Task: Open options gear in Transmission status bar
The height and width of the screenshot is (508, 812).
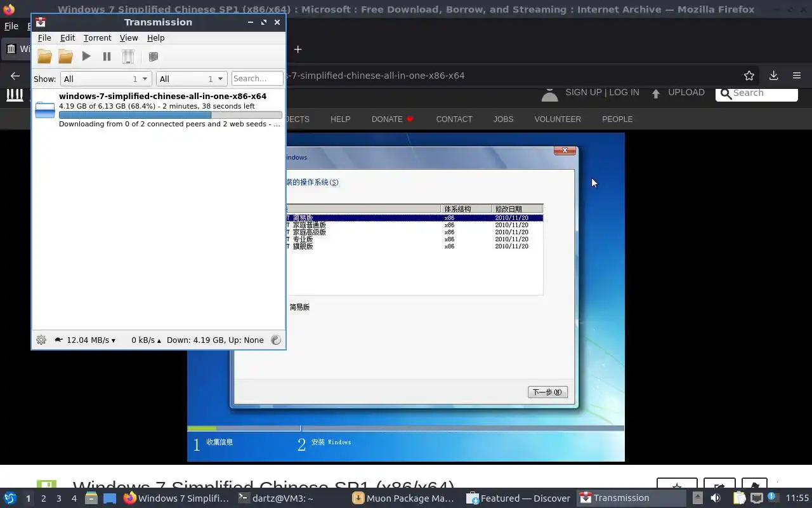Action: [41, 340]
